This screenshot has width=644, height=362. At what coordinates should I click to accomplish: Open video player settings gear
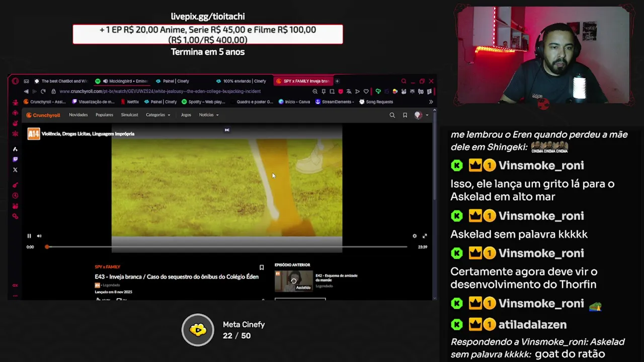tap(415, 236)
